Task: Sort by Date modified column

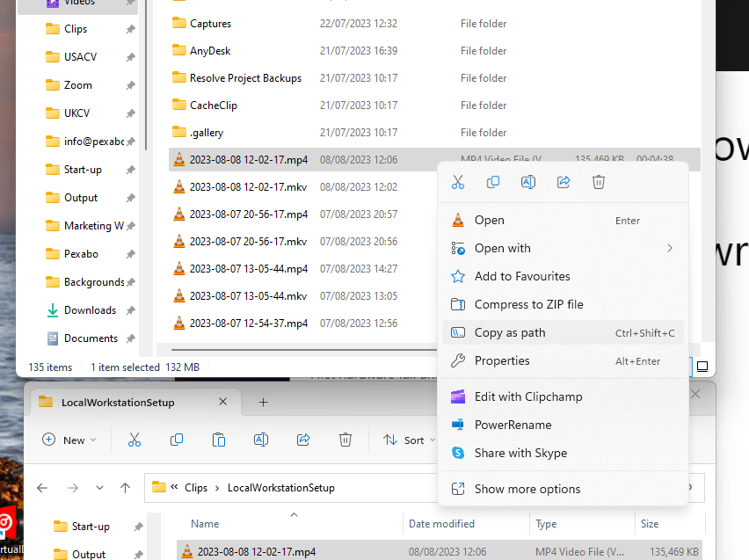Action: (x=441, y=524)
